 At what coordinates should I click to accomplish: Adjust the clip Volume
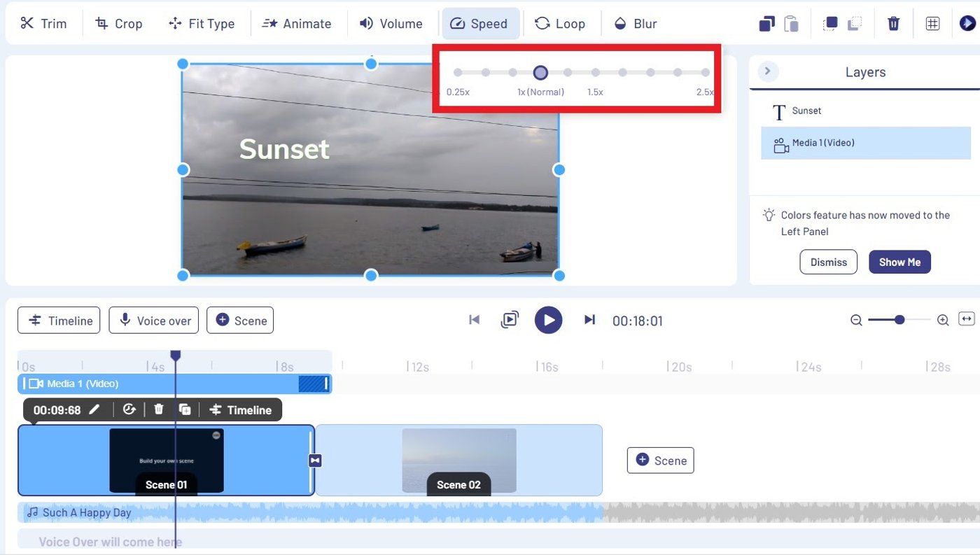coord(392,23)
